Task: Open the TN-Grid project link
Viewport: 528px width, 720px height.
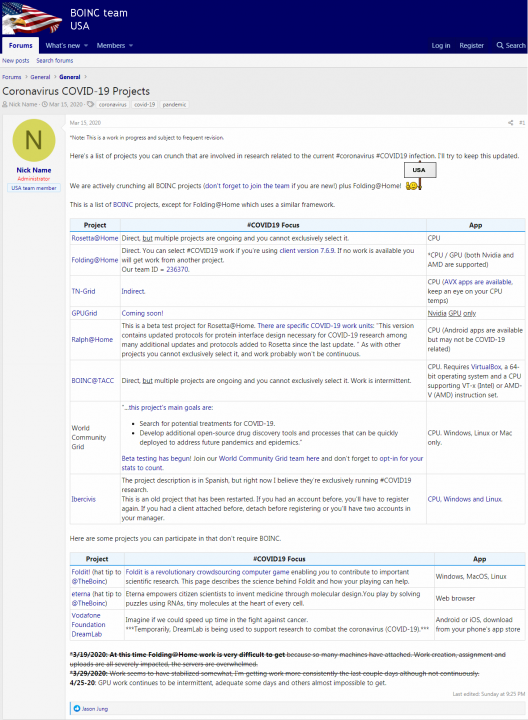Action: point(83,291)
